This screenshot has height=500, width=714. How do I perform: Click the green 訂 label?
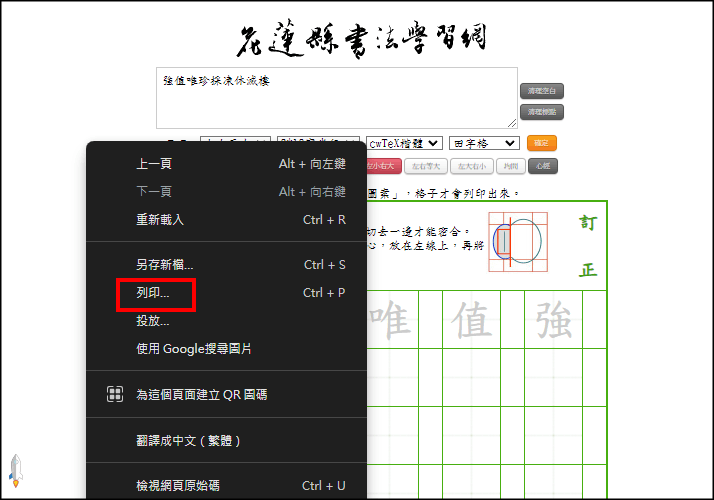(587, 223)
